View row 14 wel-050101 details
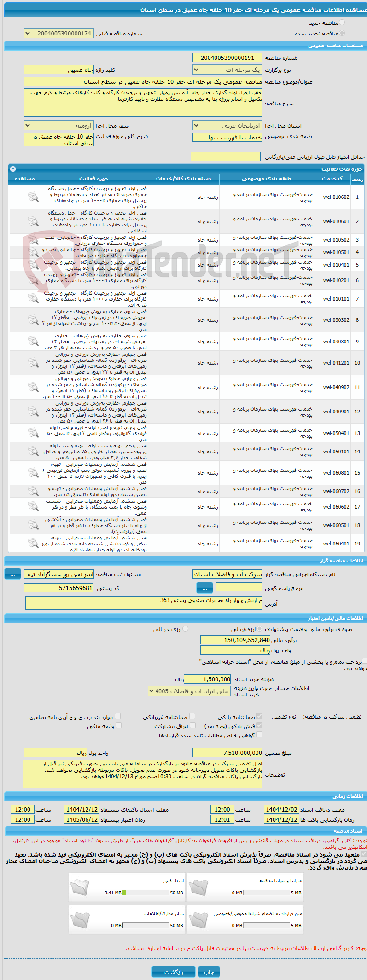 [33, 452]
